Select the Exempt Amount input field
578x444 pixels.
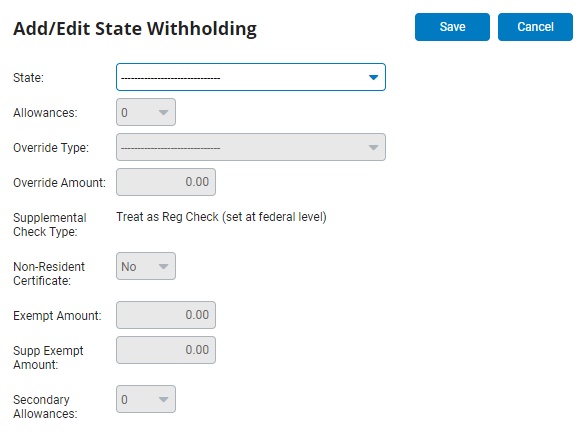coord(166,315)
